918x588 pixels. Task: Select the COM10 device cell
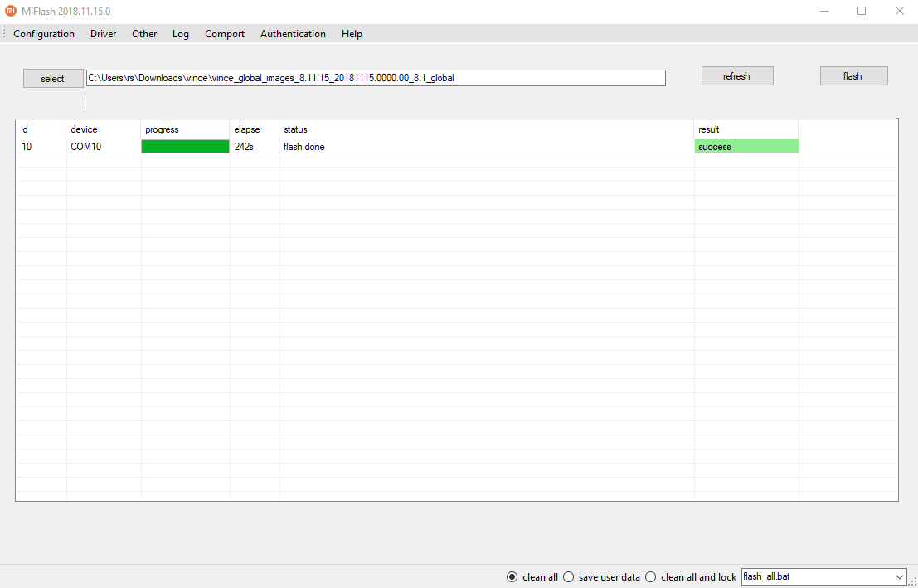104,147
